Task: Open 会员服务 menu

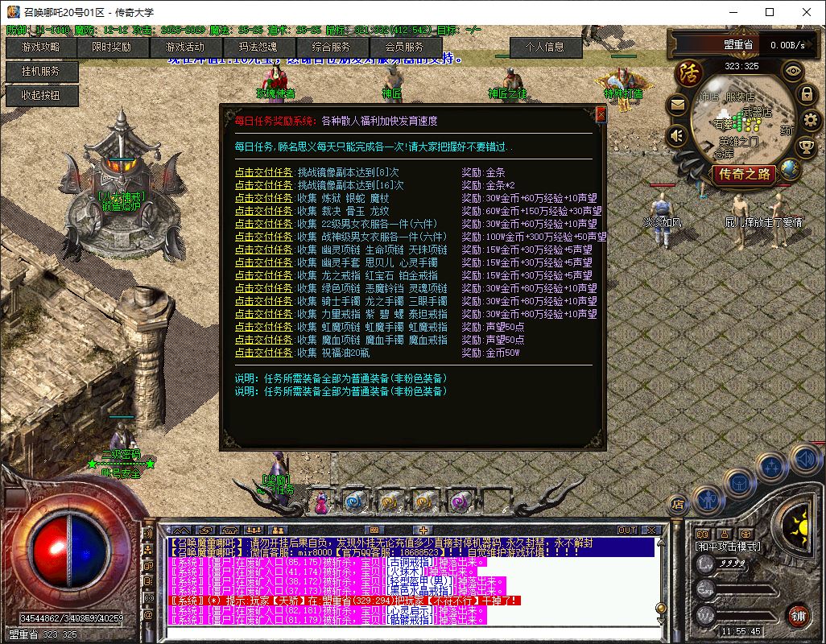Action: 405,47
